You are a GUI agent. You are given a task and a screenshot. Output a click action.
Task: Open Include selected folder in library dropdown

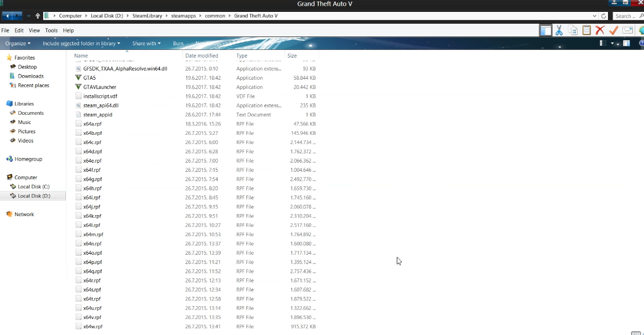(x=81, y=43)
